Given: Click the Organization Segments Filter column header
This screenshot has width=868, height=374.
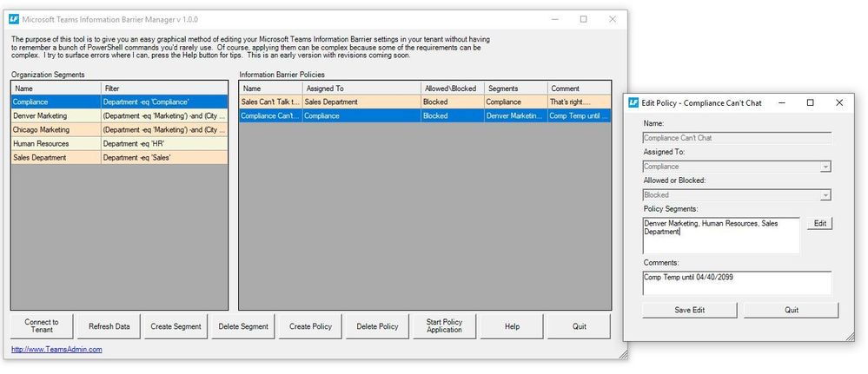Looking at the screenshot, I should (x=164, y=88).
